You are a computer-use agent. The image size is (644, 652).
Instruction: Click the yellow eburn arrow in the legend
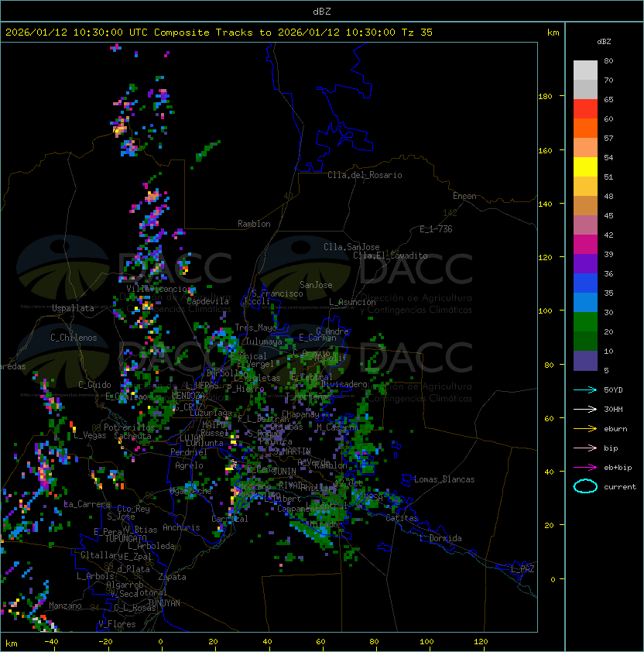[x=585, y=429]
